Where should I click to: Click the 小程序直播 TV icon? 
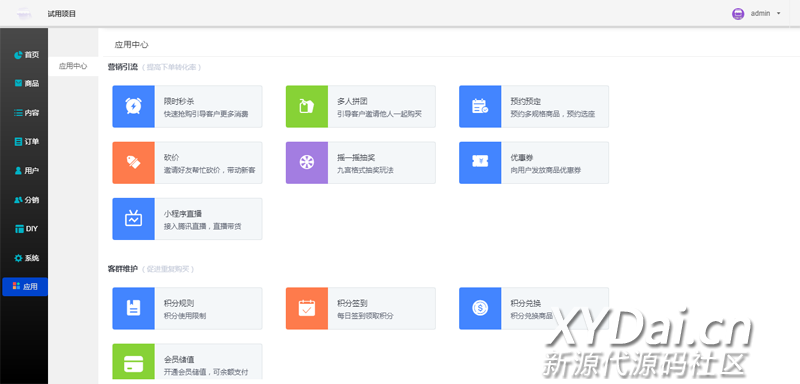133,219
